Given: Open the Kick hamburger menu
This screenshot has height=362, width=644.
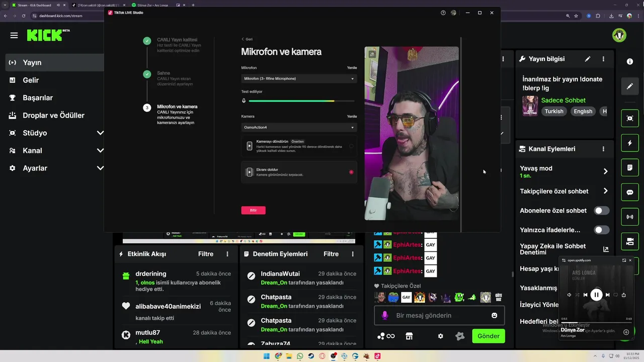Looking at the screenshot, I should pos(14,35).
